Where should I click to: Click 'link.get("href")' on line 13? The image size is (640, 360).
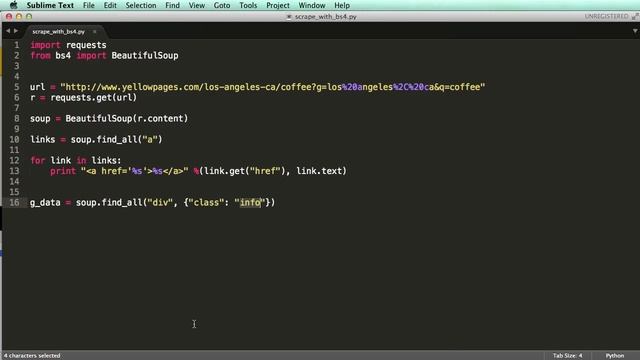coord(244,171)
